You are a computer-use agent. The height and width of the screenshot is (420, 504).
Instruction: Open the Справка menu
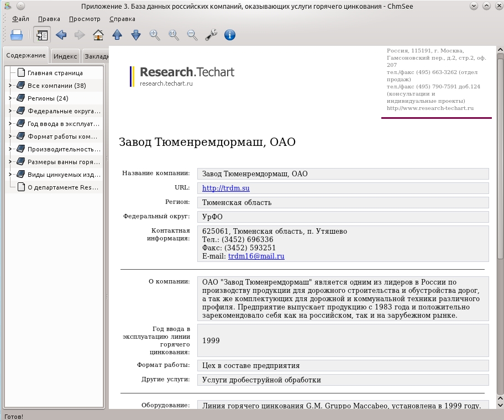click(x=122, y=19)
